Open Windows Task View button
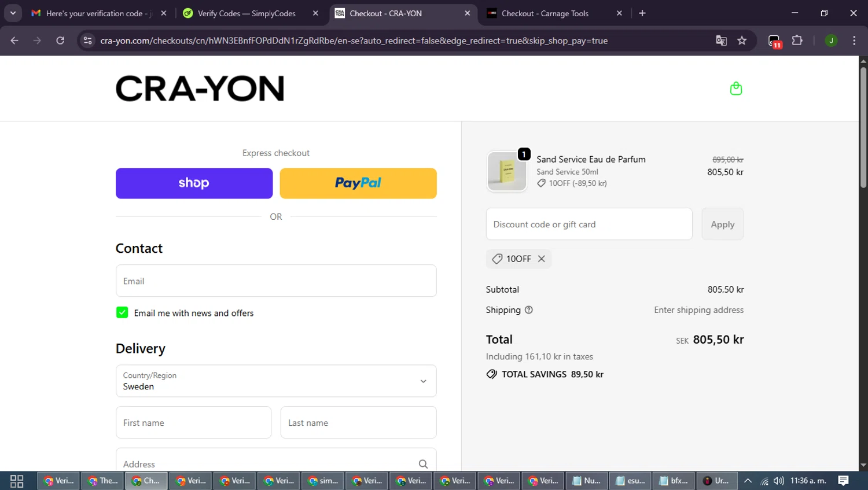 tap(17, 481)
